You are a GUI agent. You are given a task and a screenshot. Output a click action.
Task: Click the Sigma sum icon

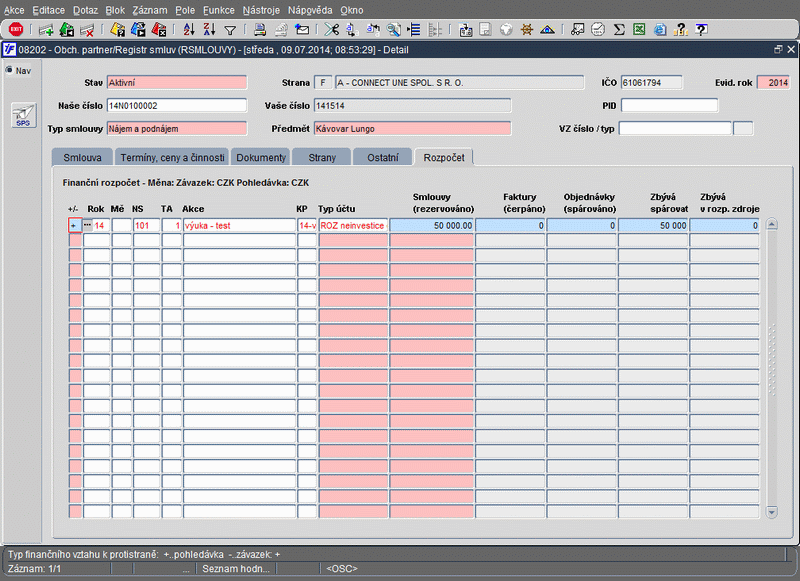pyautogui.click(x=619, y=30)
